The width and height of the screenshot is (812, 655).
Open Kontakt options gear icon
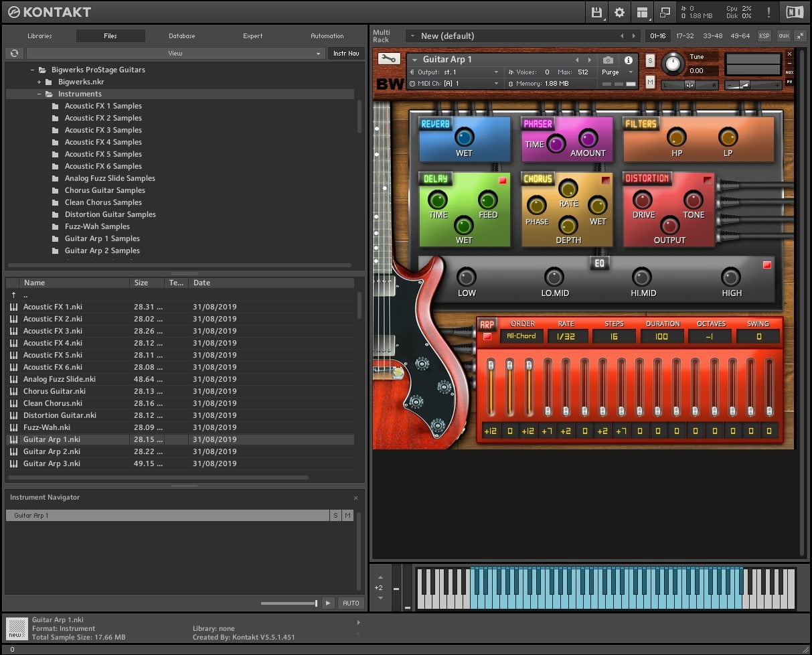[x=619, y=12]
